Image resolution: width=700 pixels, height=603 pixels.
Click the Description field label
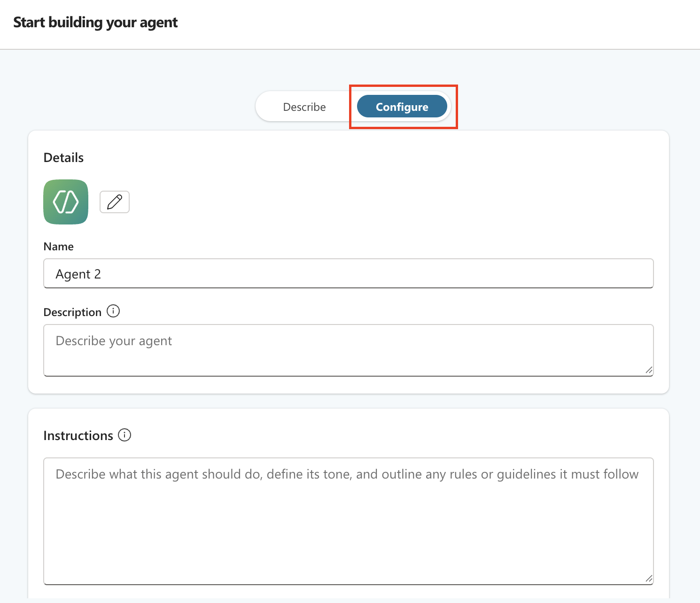click(72, 312)
